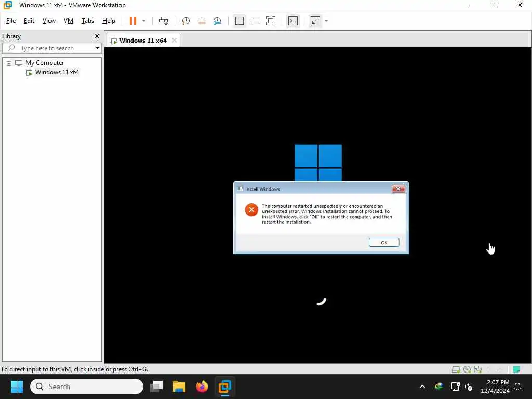Click the network adapter status icon
The width and height of the screenshot is (532, 399).
point(478,369)
